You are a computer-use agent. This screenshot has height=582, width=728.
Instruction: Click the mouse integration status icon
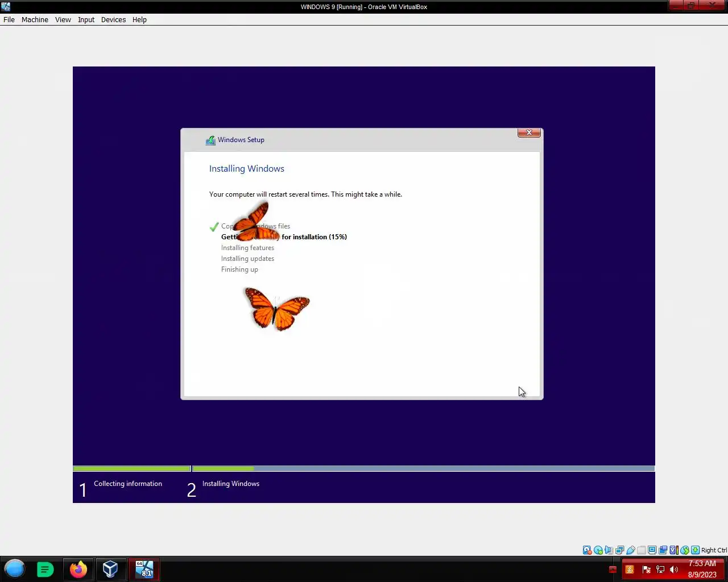point(685,550)
